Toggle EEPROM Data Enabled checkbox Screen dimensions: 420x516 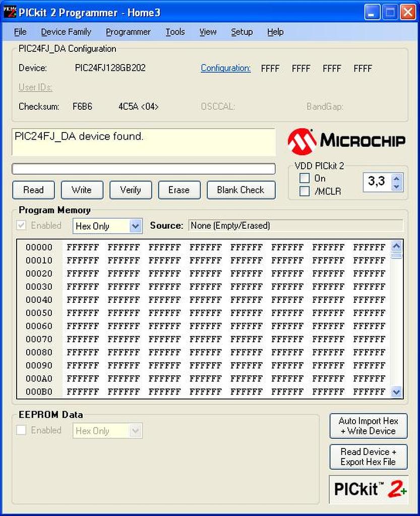coord(21,430)
